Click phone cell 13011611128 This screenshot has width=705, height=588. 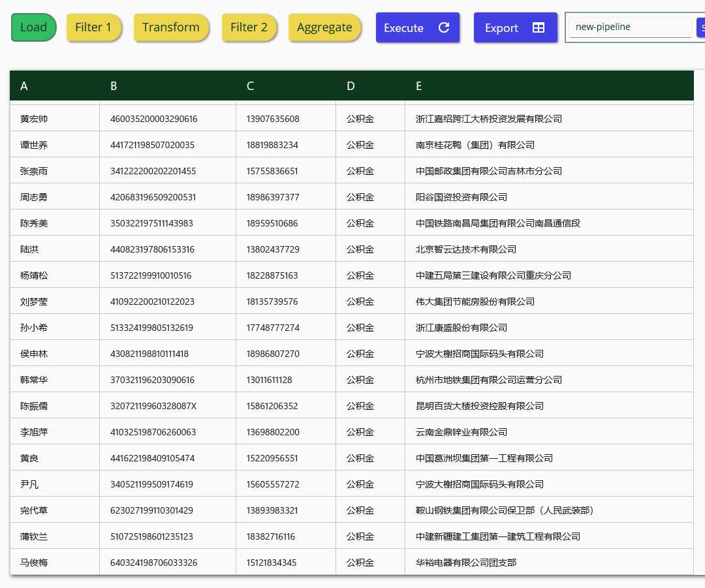tap(286, 379)
